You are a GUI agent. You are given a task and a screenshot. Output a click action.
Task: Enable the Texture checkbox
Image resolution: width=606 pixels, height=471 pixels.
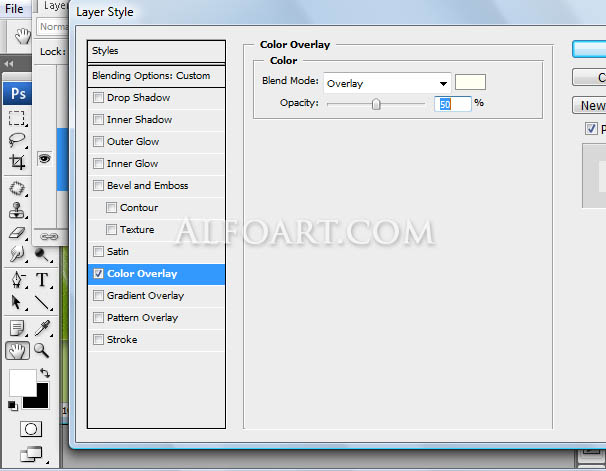(111, 230)
